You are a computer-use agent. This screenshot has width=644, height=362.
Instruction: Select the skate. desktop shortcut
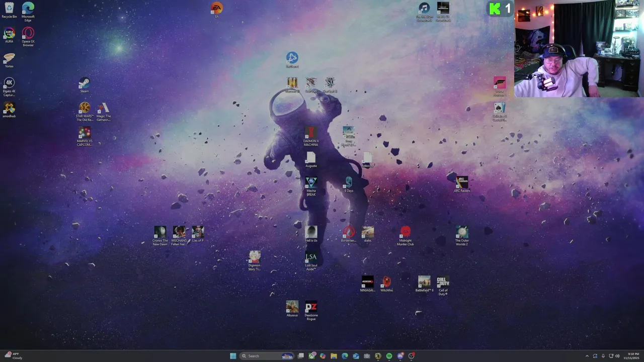368,234
